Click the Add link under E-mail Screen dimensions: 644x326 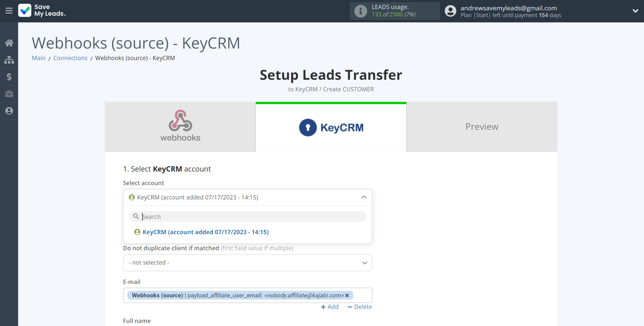pos(330,307)
